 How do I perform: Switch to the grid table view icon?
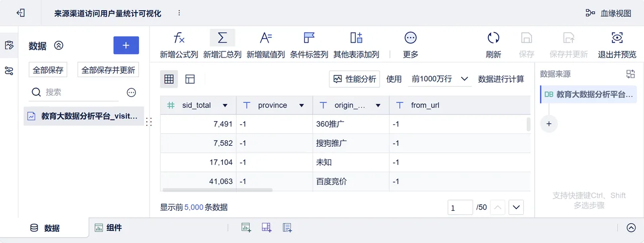(x=169, y=79)
